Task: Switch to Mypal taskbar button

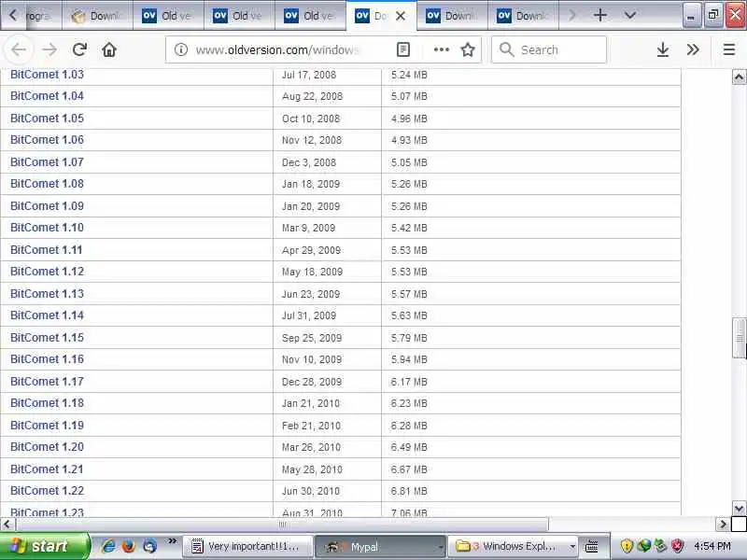Action: tap(380, 546)
